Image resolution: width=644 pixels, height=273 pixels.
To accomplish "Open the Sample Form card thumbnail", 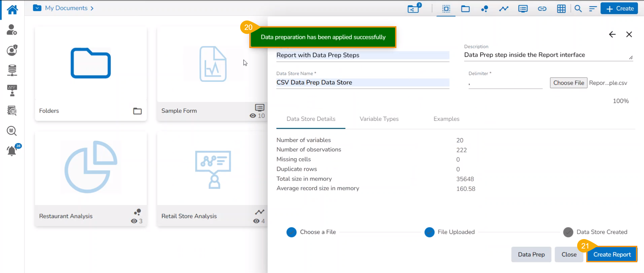I will point(213,64).
